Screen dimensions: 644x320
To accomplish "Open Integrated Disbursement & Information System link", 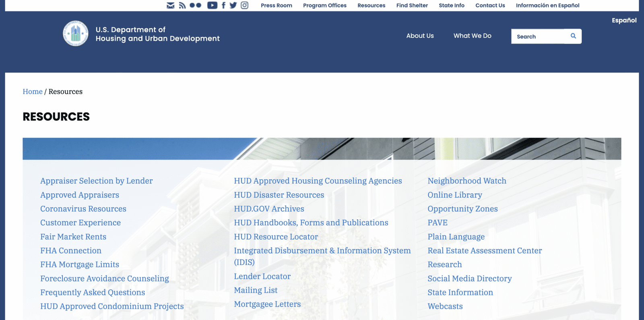I will [322, 256].
